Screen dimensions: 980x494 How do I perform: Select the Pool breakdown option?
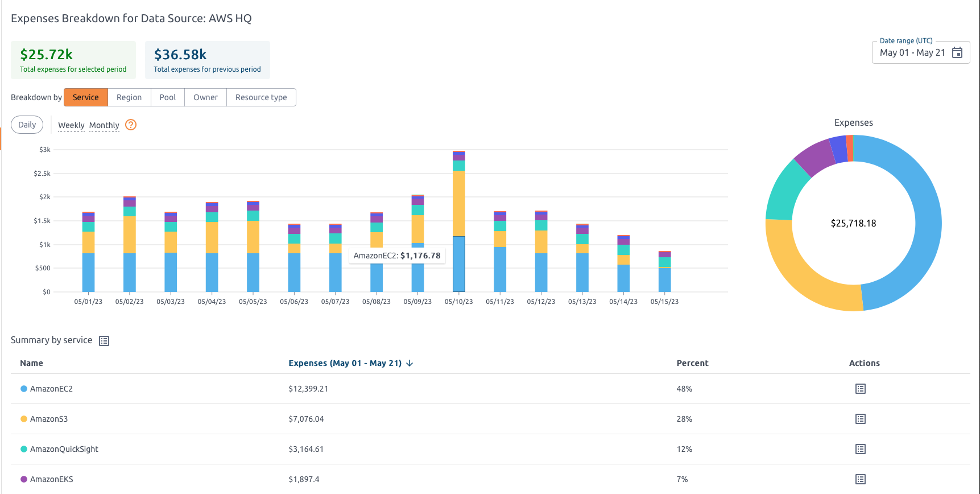(x=167, y=97)
